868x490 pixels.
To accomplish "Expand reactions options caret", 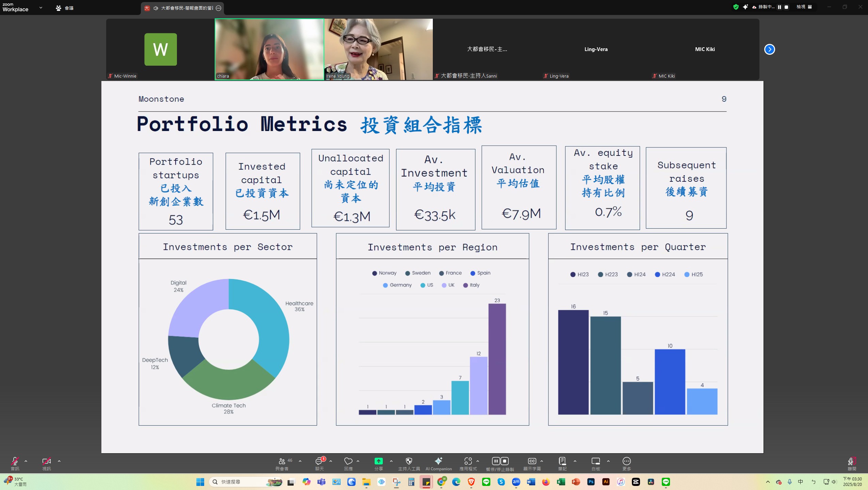I will point(358,461).
